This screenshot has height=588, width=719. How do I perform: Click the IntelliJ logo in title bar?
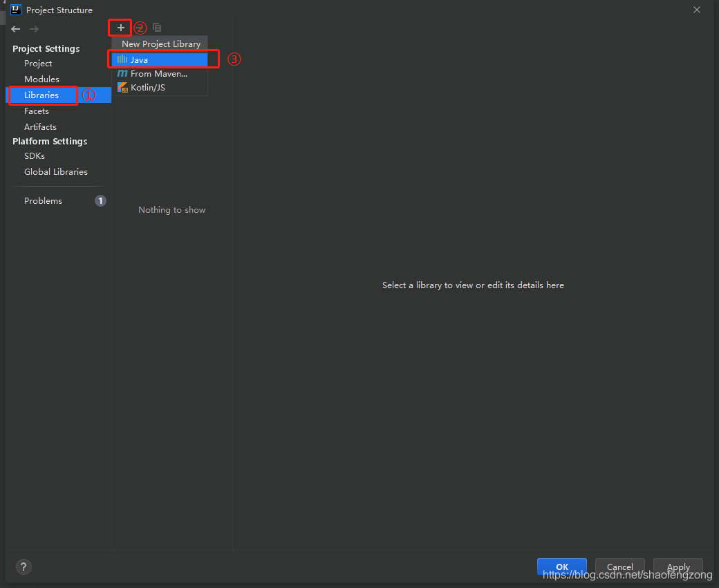pos(16,10)
